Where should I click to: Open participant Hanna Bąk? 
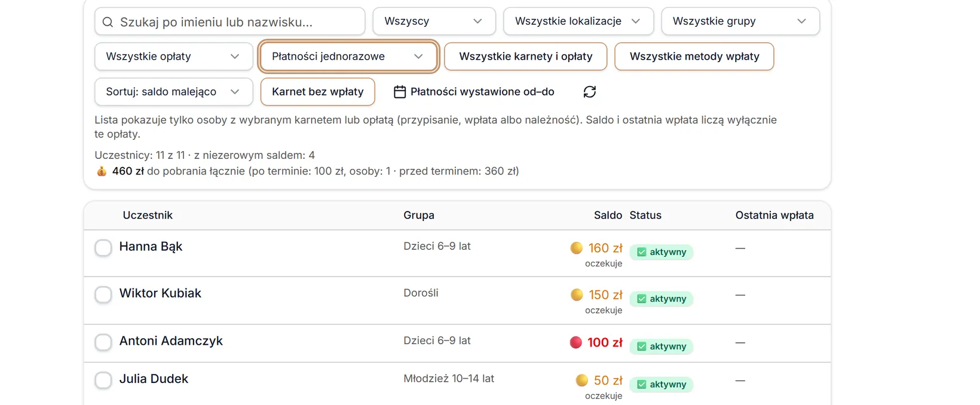coord(151,246)
